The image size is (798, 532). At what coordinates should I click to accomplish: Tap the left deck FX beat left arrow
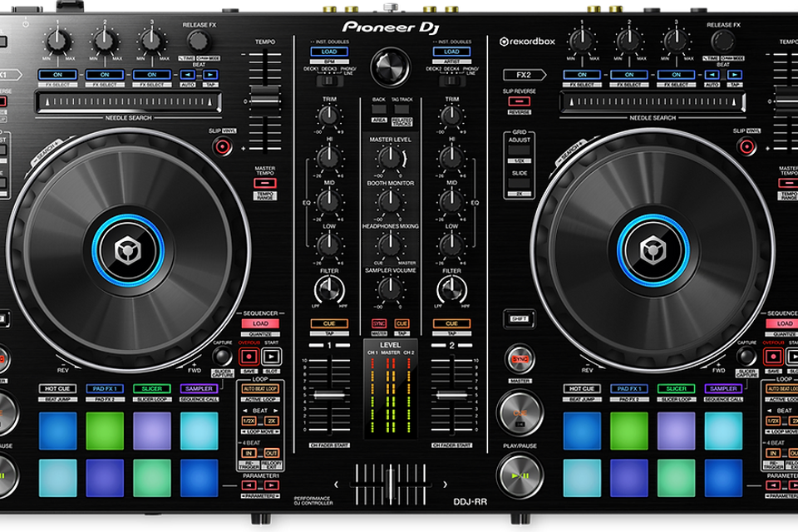[x=188, y=75]
